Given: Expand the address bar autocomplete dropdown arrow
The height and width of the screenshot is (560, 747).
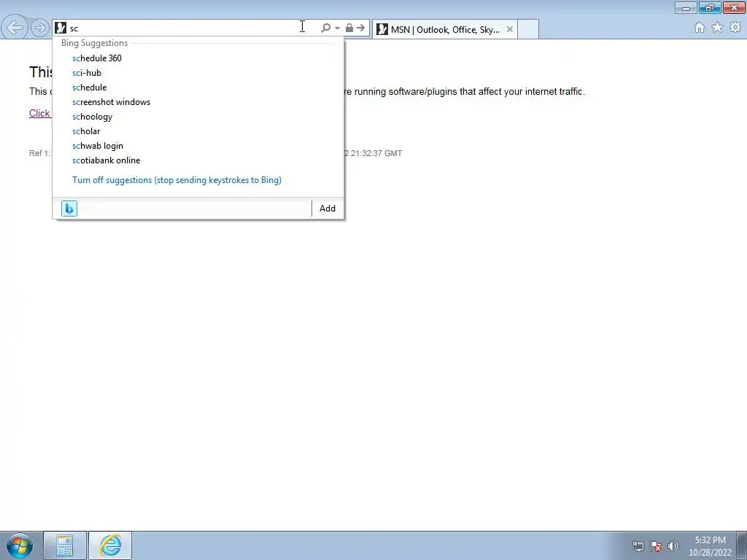Looking at the screenshot, I should click(x=337, y=28).
